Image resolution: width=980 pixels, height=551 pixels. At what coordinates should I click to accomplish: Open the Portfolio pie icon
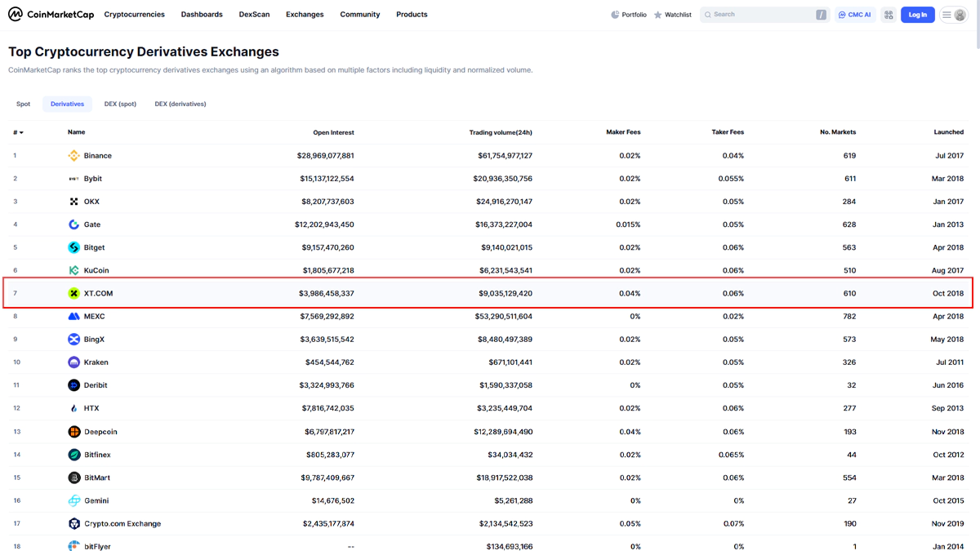coord(615,15)
